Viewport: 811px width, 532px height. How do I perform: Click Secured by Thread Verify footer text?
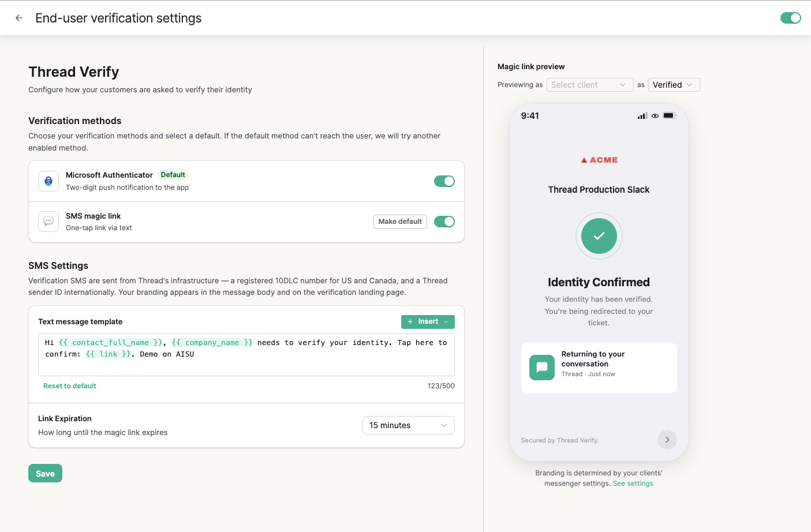pos(559,440)
